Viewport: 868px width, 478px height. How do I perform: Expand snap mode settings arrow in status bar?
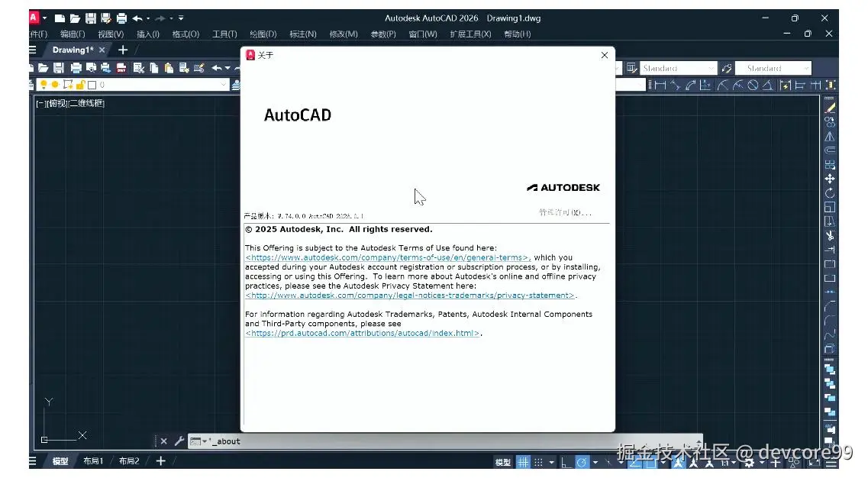551,462
